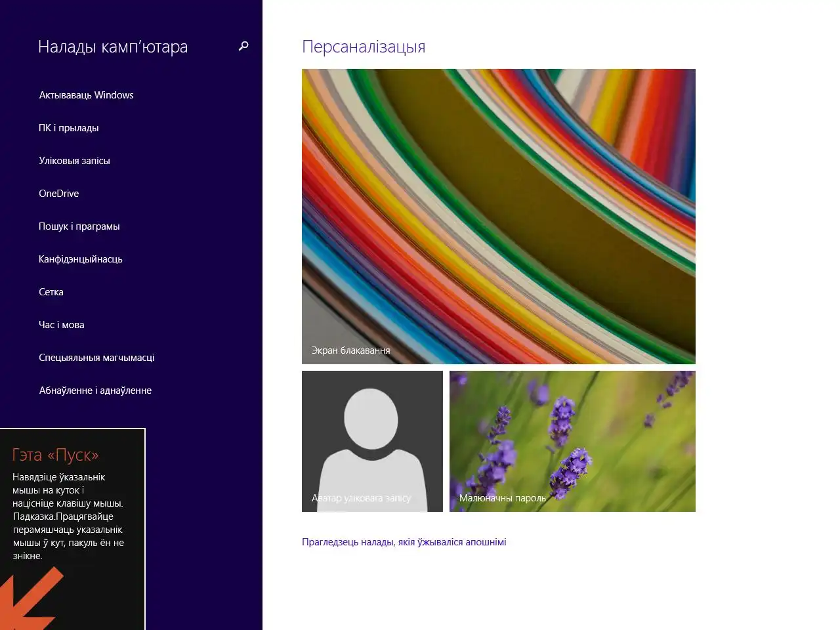The height and width of the screenshot is (630, 840).
Task: Open the Аватар уліковага запісу tile
Action: click(372, 441)
